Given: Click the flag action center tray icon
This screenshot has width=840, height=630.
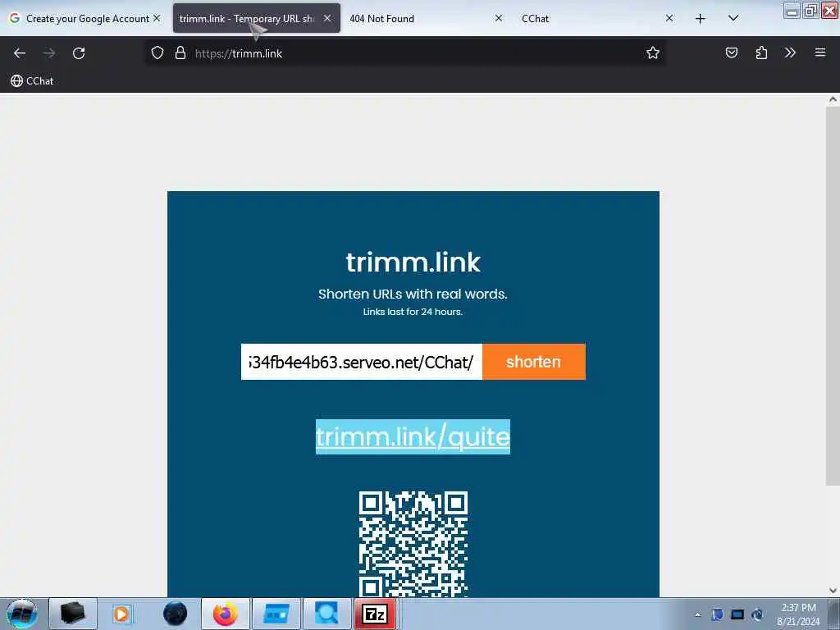Looking at the screenshot, I should click(717, 614).
